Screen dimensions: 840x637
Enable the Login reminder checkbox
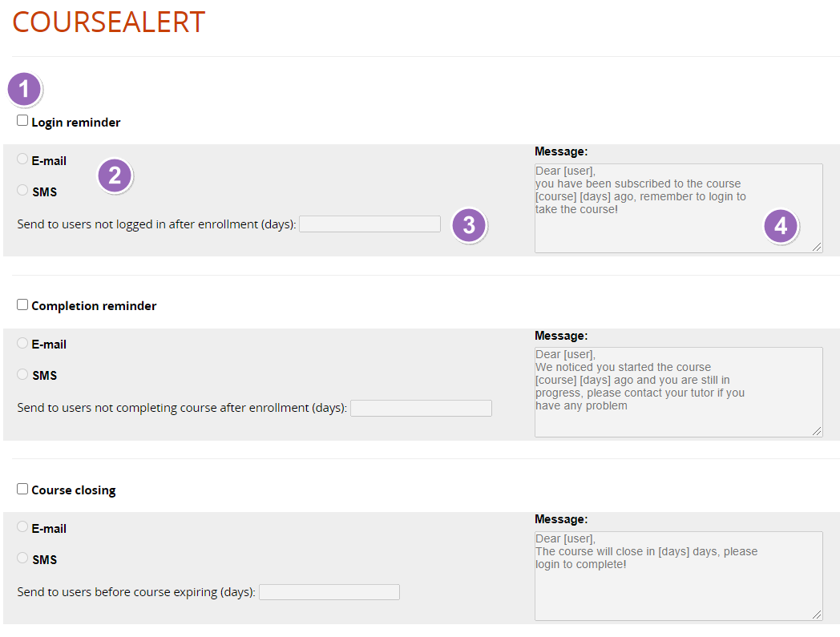point(22,120)
